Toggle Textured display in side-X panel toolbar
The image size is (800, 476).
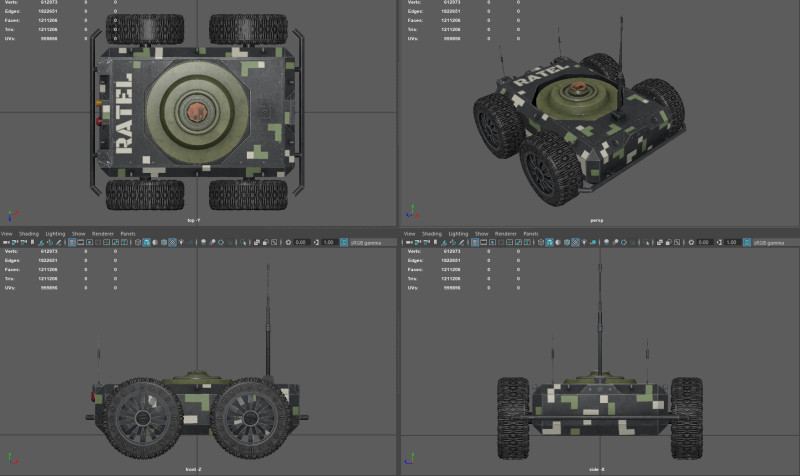573,242
